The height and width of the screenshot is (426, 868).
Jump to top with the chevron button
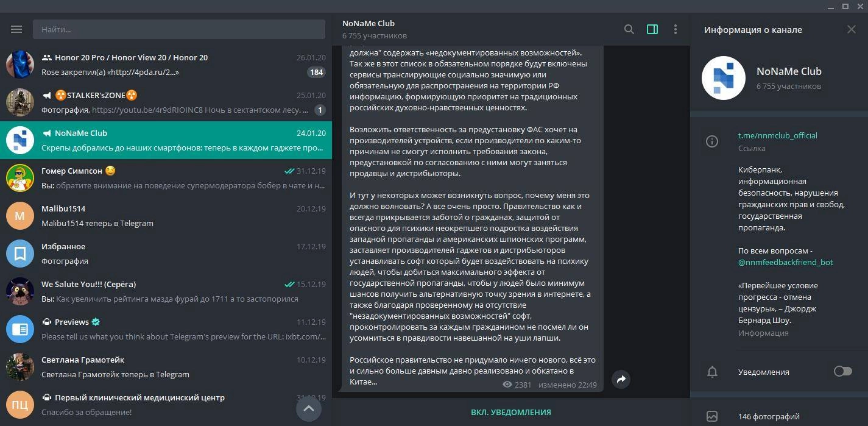[x=308, y=408]
